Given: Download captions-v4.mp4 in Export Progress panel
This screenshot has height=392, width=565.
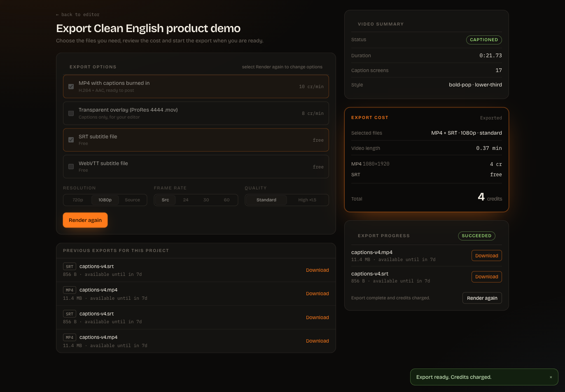Looking at the screenshot, I should tap(487, 256).
